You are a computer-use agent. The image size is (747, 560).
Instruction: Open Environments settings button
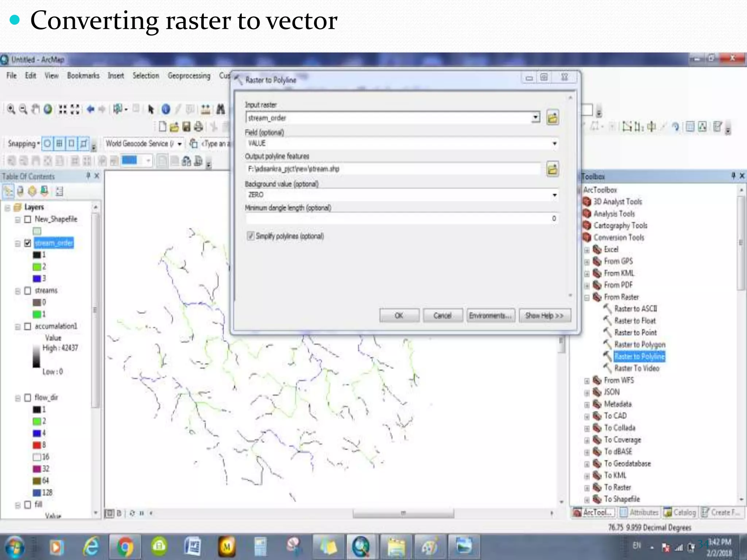pos(491,315)
